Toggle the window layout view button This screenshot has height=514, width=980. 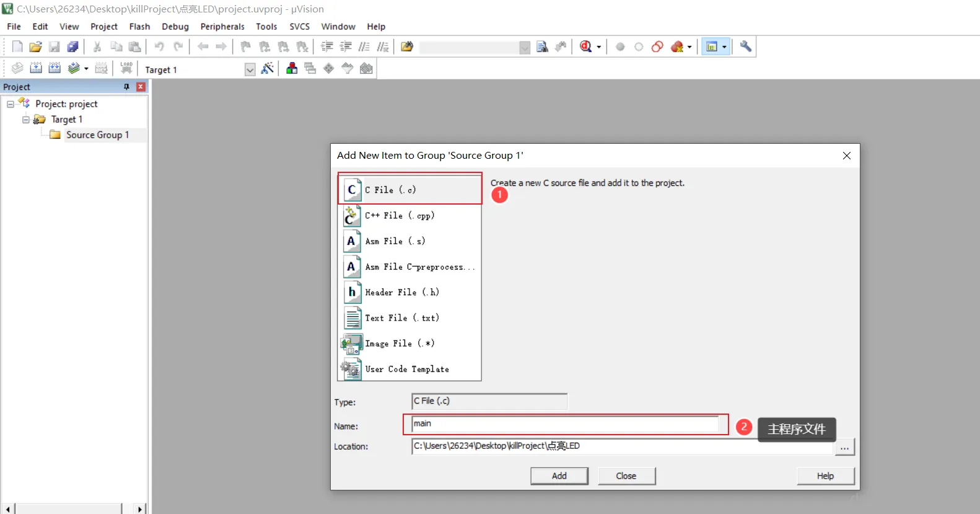[x=711, y=47]
